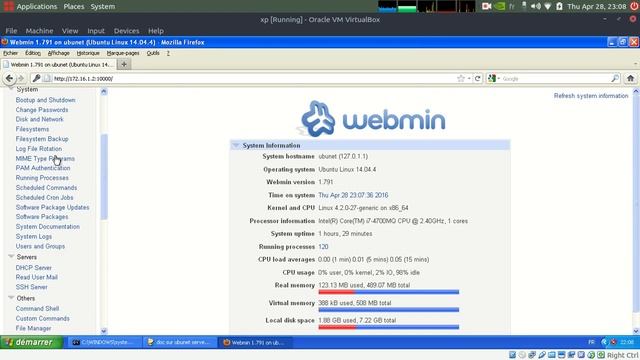The image size is (640, 360).
Task: Open Software Package Updates link
Action: tap(52, 207)
